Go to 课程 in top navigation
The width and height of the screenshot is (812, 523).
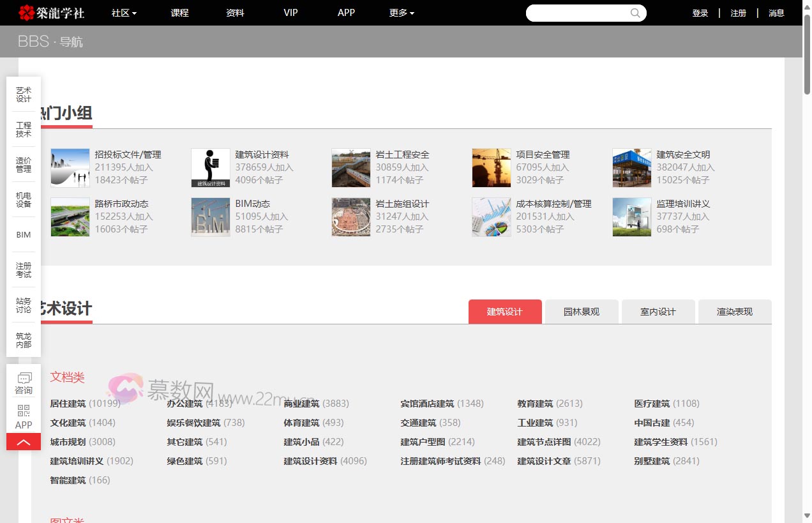179,13
